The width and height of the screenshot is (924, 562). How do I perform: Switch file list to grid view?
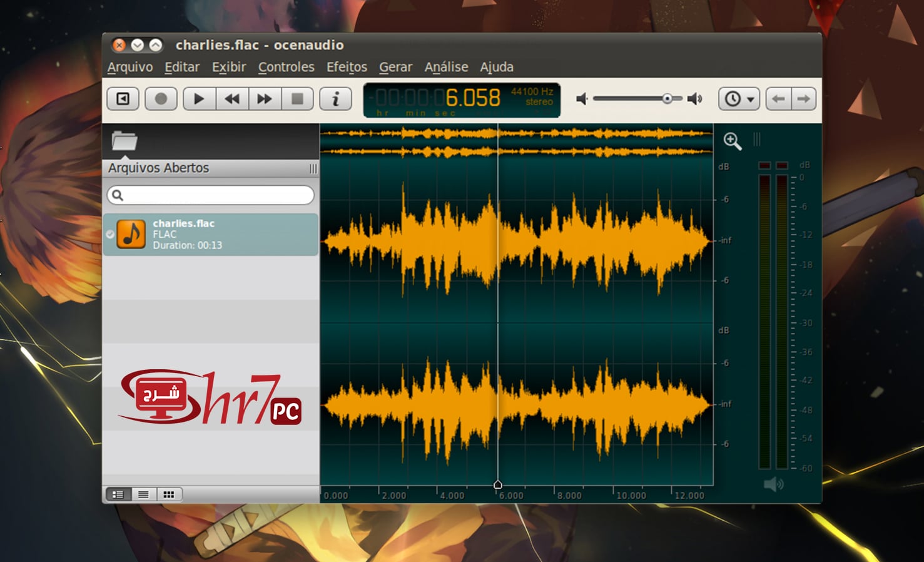[168, 494]
